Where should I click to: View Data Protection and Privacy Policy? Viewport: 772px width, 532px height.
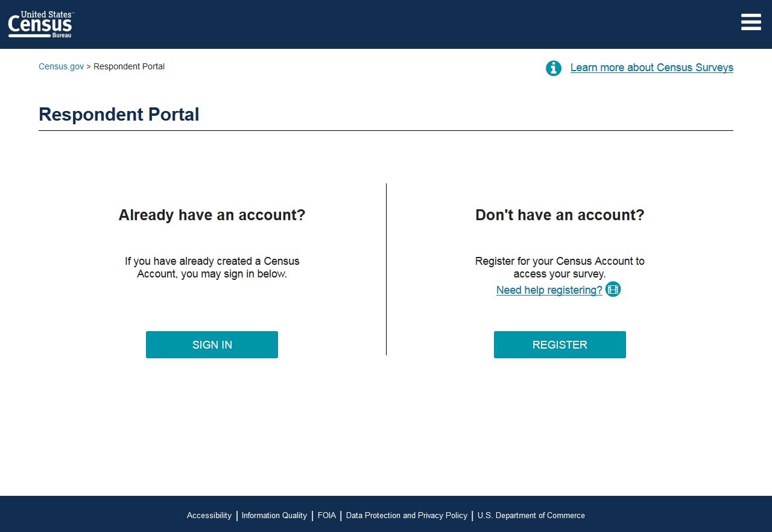click(407, 516)
